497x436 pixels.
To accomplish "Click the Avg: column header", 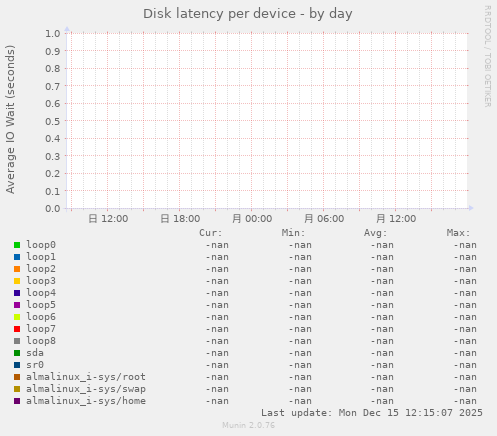I will [376, 233].
